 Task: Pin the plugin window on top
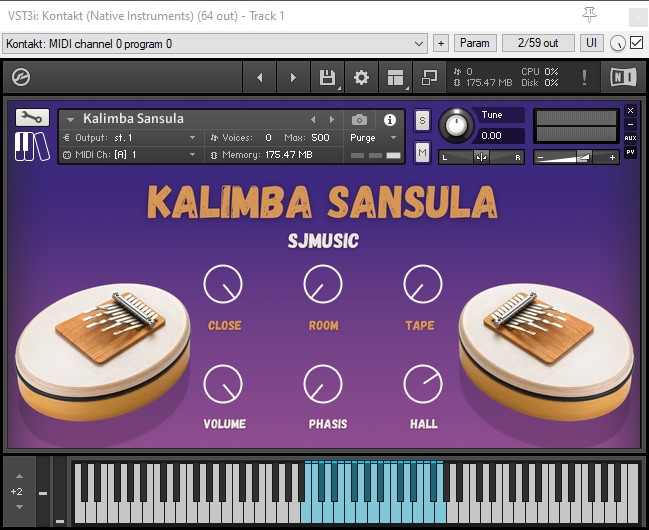coord(589,16)
